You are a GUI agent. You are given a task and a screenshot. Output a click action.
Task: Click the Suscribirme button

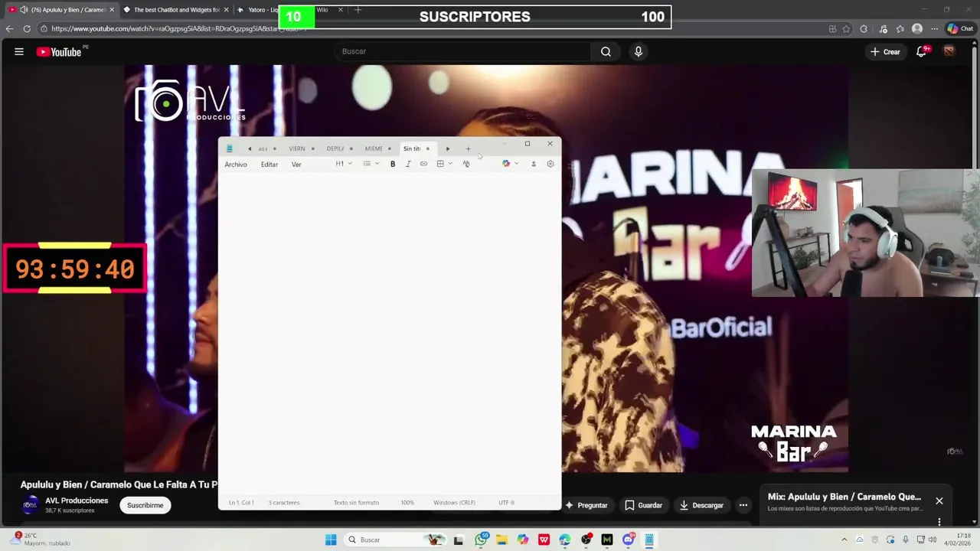[x=145, y=505]
